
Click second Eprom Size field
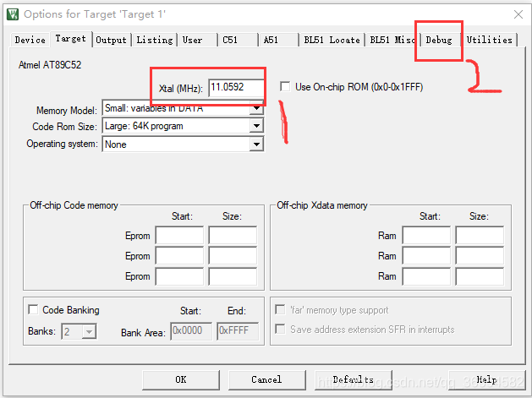point(233,255)
